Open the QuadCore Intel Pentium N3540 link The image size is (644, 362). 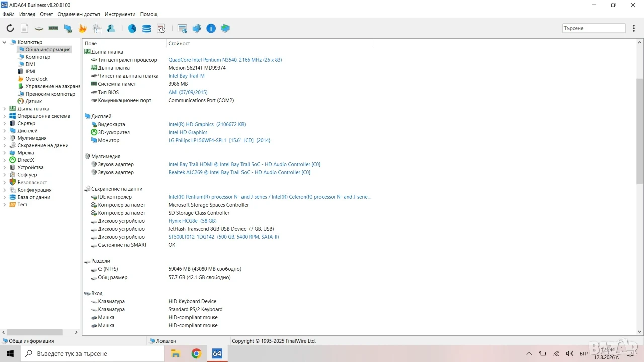click(x=225, y=60)
